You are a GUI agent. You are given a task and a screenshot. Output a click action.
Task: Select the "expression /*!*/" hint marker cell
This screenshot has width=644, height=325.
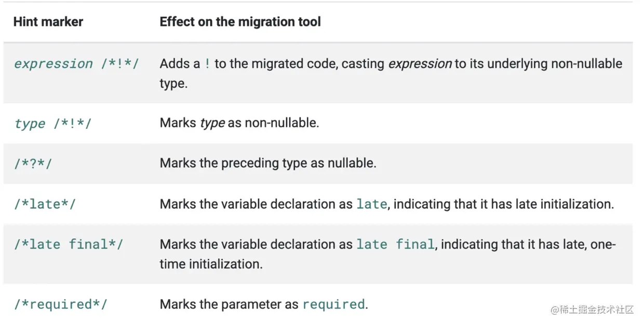pyautogui.click(x=76, y=64)
